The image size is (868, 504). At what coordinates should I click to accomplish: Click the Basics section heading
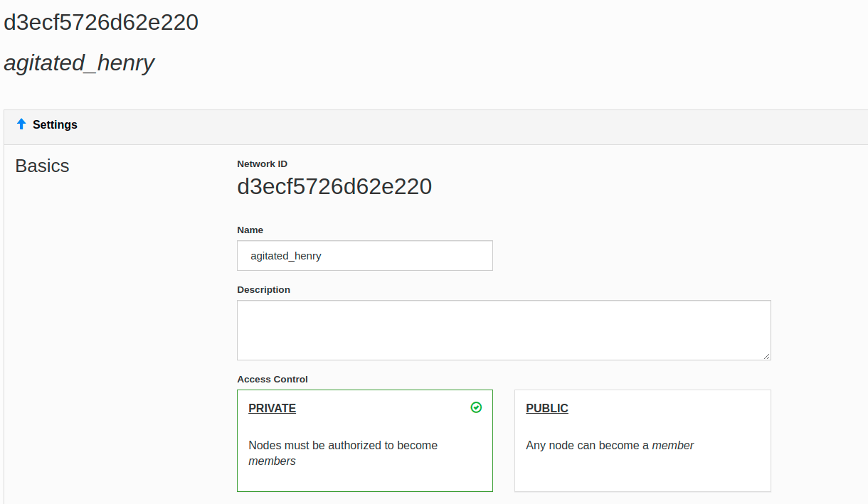[x=42, y=166]
